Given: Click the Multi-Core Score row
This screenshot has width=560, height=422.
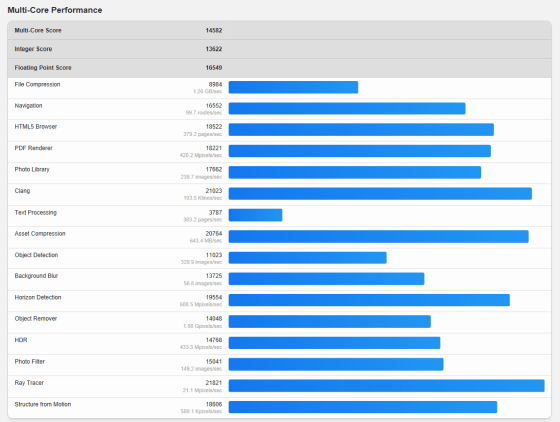Looking at the screenshot, I should point(279,30).
